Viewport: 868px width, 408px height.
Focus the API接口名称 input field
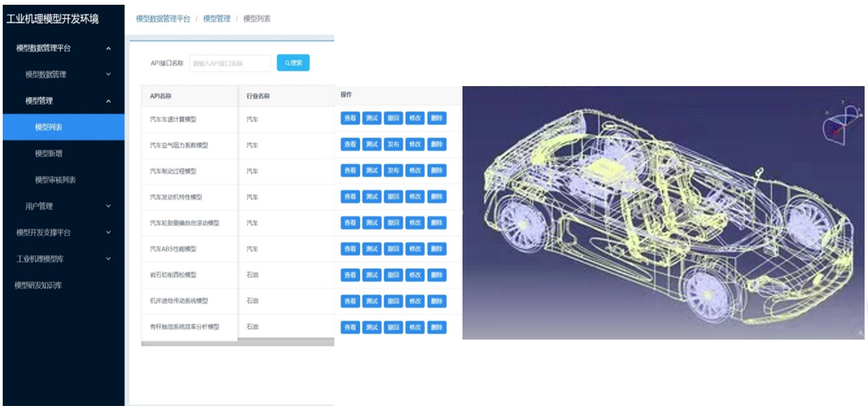[x=230, y=63]
